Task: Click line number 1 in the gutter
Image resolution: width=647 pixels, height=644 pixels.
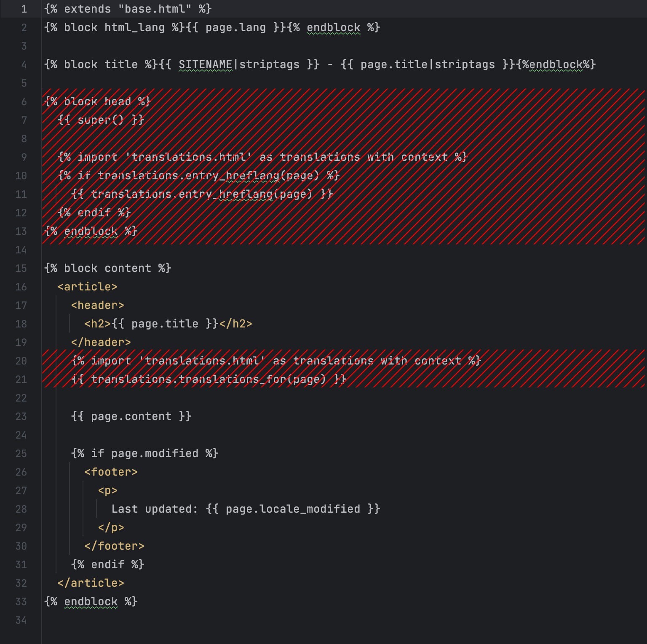Action: point(24,9)
